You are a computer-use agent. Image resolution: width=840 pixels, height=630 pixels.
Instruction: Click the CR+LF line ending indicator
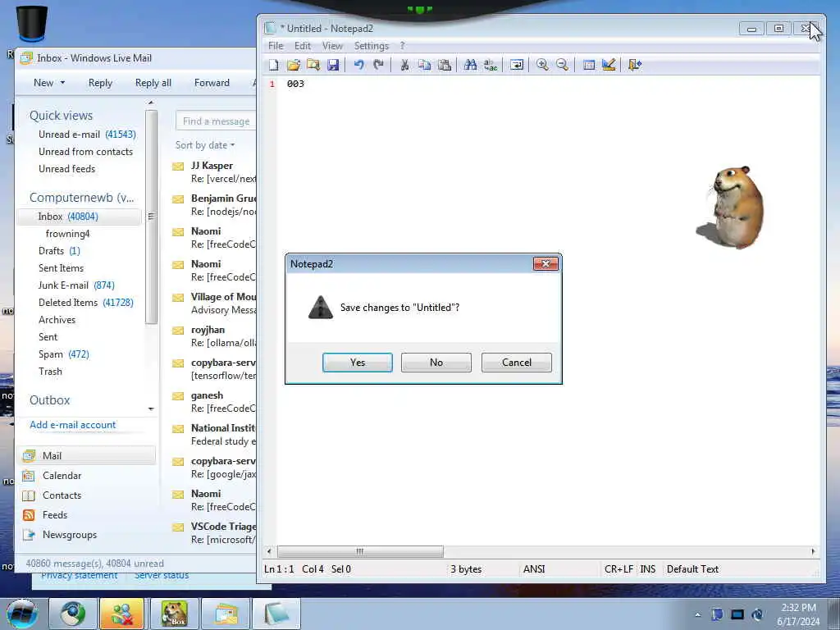(619, 569)
